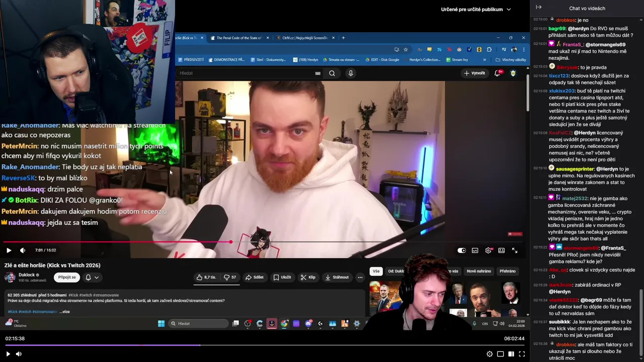Image resolution: width=644 pixels, height=362 pixels.
Task: Play the outer stream video
Action: [8, 354]
